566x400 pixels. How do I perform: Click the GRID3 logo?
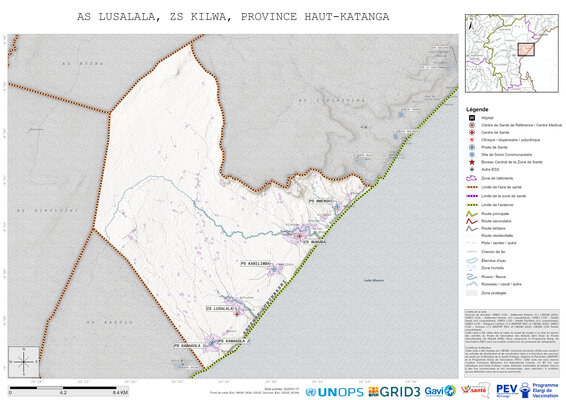coord(394,392)
